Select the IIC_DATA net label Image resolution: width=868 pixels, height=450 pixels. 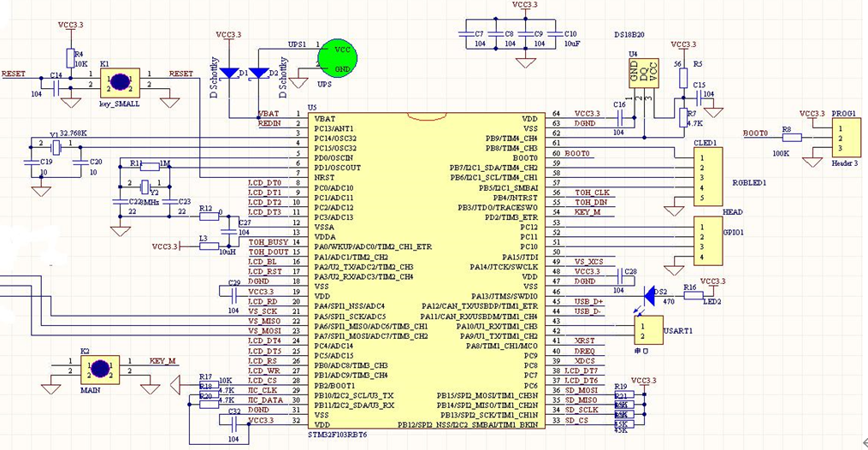click(266, 400)
